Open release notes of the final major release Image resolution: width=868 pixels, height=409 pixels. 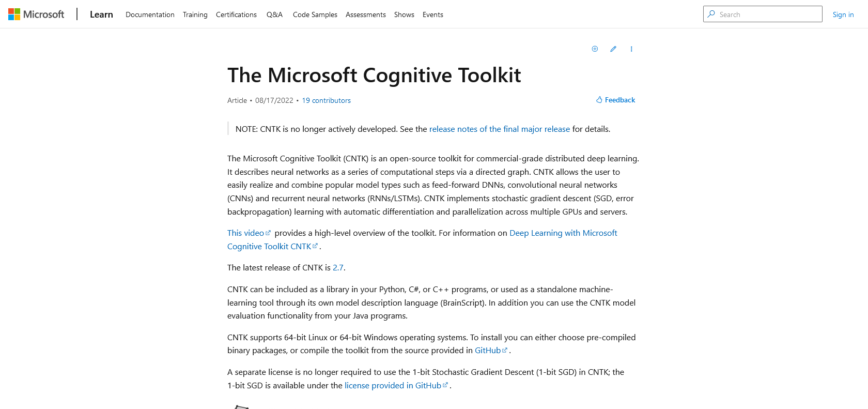(500, 129)
